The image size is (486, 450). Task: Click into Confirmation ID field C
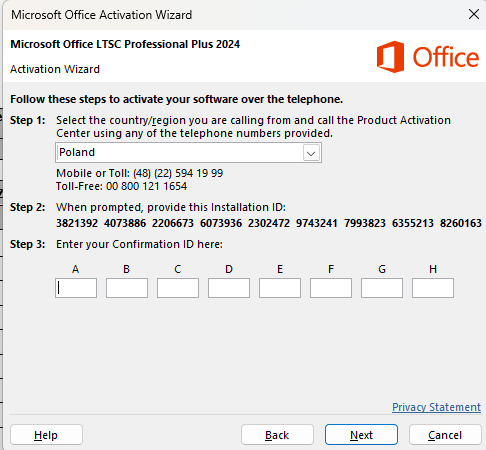(178, 288)
